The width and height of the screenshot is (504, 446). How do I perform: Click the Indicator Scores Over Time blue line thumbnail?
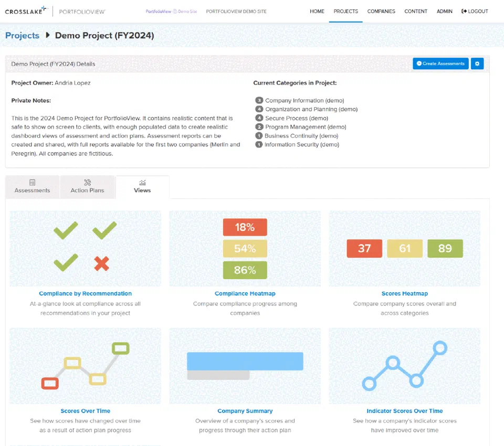point(405,366)
